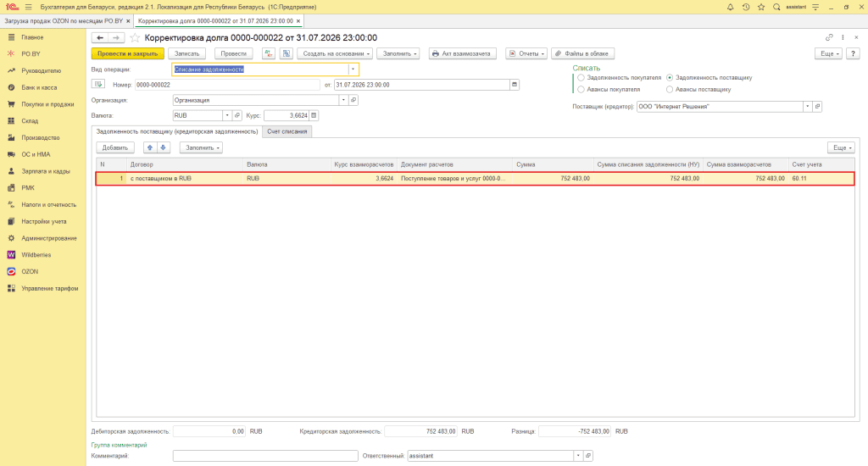Navigate forward with the right arrow
The height and width of the screenshot is (466, 868).
click(x=115, y=37)
